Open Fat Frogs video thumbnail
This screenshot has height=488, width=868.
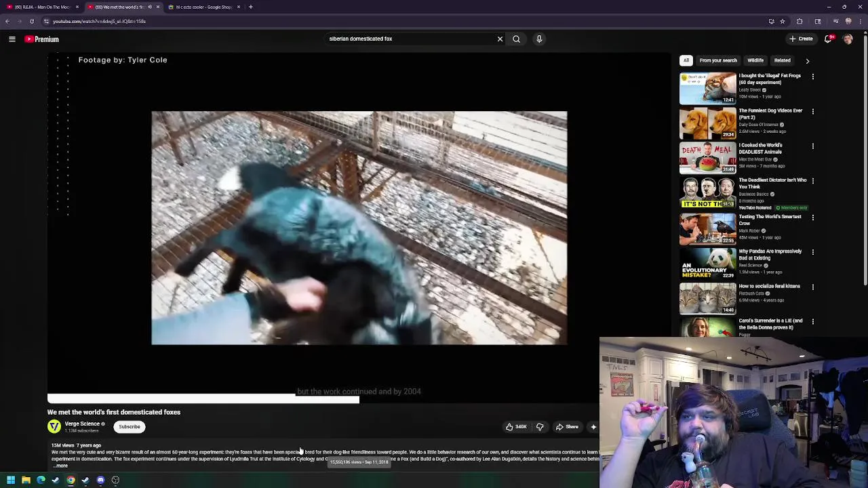(707, 88)
